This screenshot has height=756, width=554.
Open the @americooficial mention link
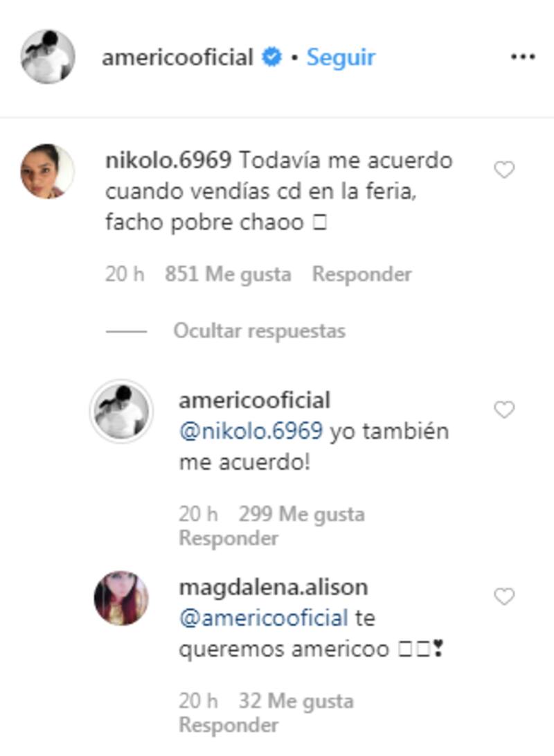pyautogui.click(x=264, y=617)
